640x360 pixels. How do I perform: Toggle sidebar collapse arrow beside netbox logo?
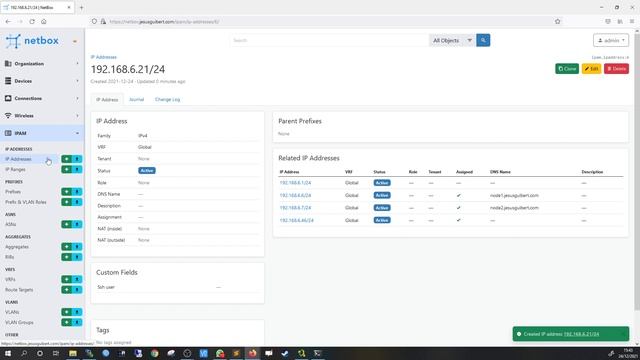click(75, 41)
